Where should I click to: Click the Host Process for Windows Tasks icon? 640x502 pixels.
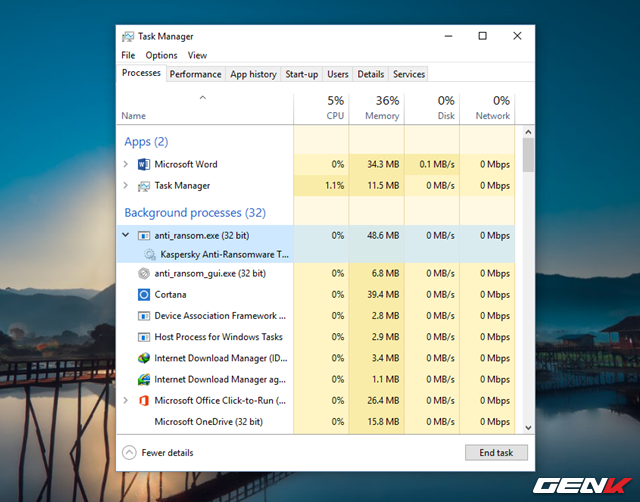point(144,337)
